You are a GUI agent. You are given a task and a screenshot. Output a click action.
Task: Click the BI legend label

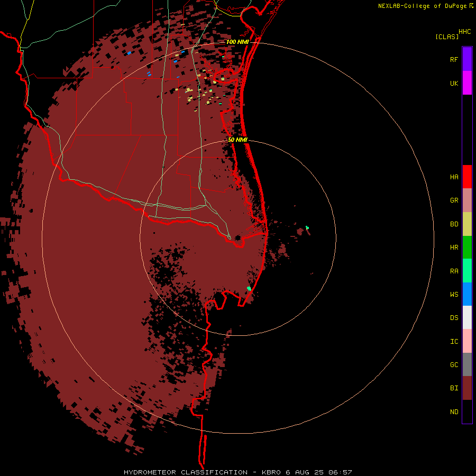point(454,388)
